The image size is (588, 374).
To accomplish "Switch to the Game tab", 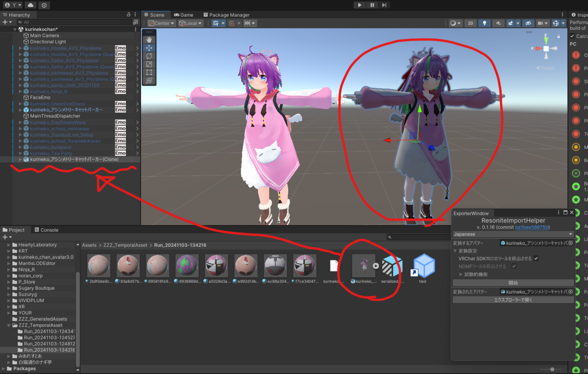I will [184, 15].
